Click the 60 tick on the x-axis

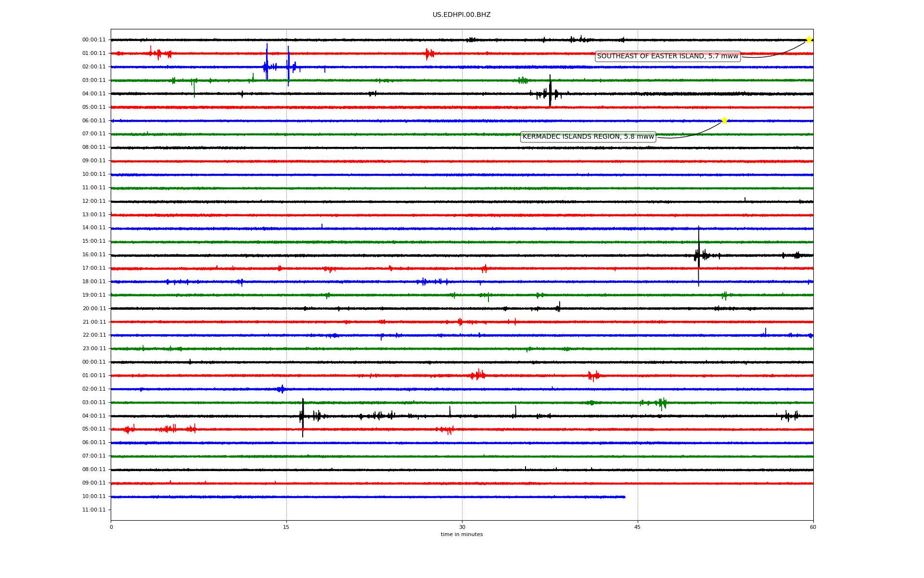tap(813, 527)
